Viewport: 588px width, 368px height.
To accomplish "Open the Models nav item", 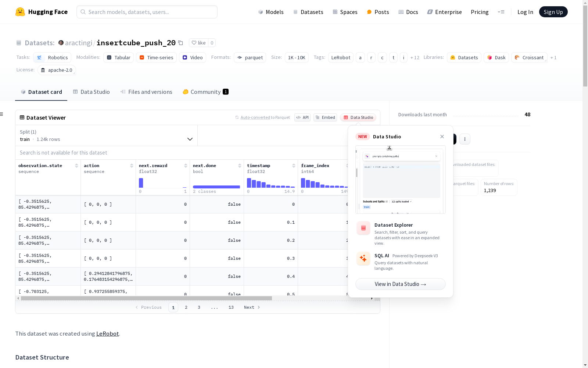I will click(271, 12).
